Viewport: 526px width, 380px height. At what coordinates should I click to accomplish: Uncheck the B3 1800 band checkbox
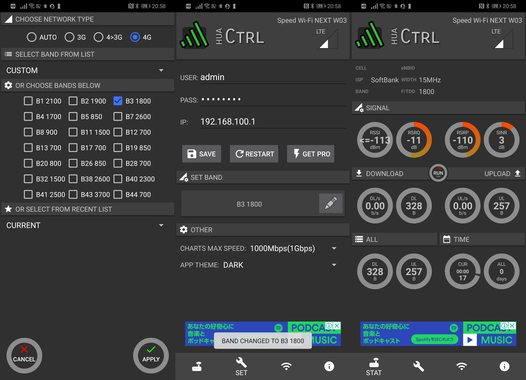[118, 101]
